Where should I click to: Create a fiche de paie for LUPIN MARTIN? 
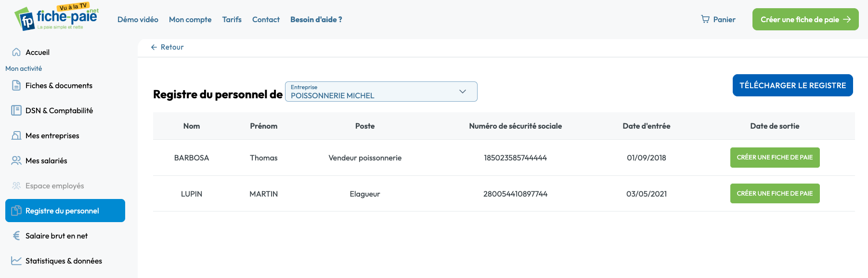coord(775,193)
